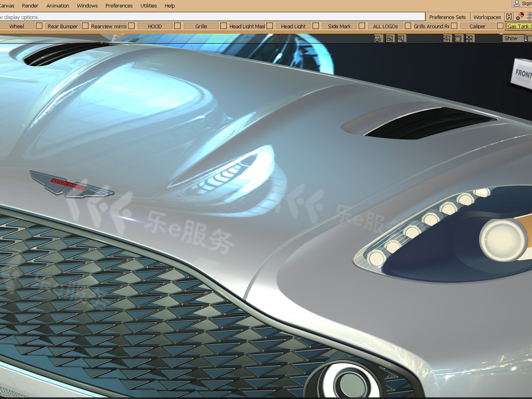Click the circular region render icon
This screenshot has height=399, width=532.
pos(458,38)
